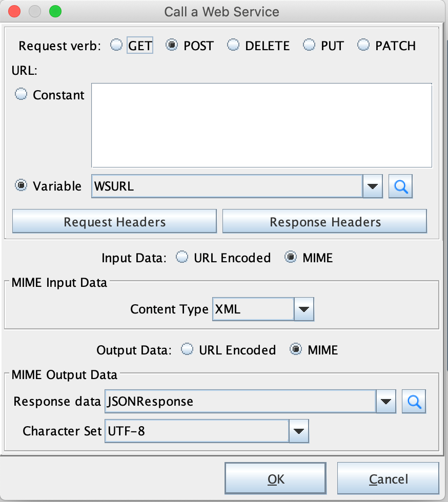Select the GET request verb
Viewport: 448px width, 502px height.
point(115,46)
